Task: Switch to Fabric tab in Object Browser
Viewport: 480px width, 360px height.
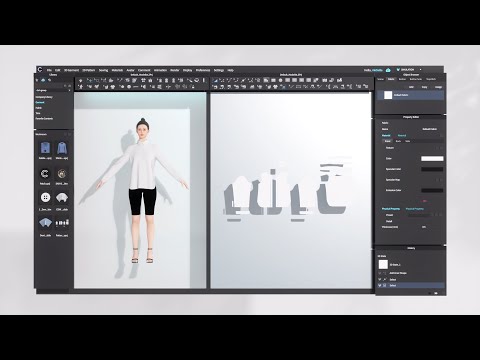Action: pos(391,79)
